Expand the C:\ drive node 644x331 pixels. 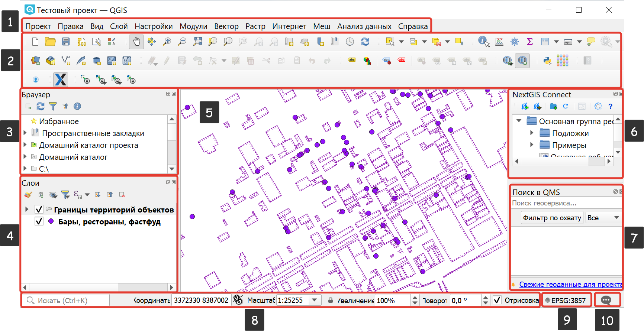25,169
